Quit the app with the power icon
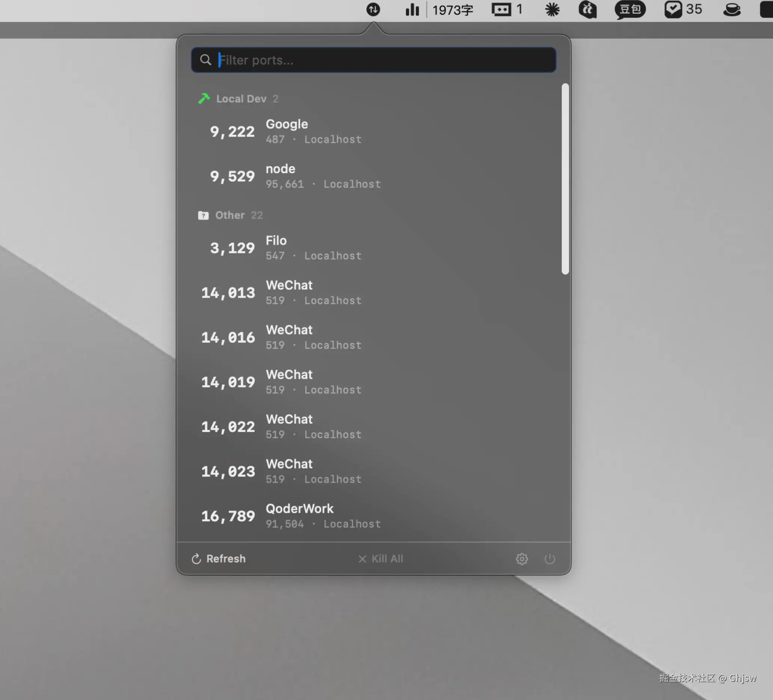773x700 pixels. click(x=550, y=559)
